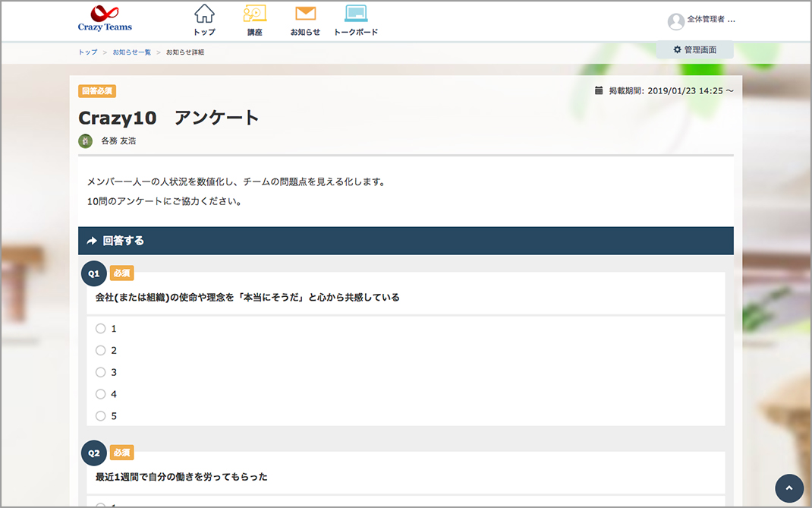Select option 5 for Q1
Screen dimensions: 812x508
100,415
